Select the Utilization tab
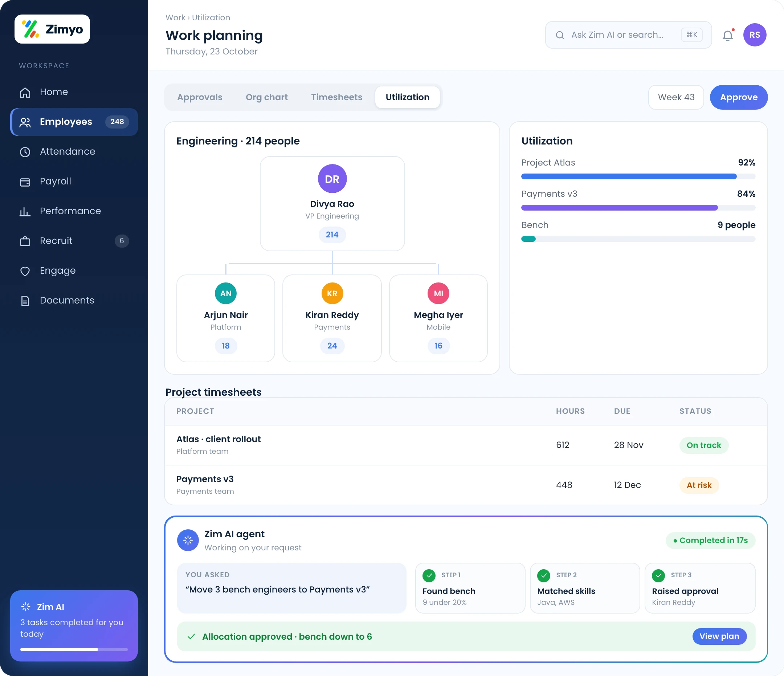The height and width of the screenshot is (676, 784). pyautogui.click(x=408, y=97)
